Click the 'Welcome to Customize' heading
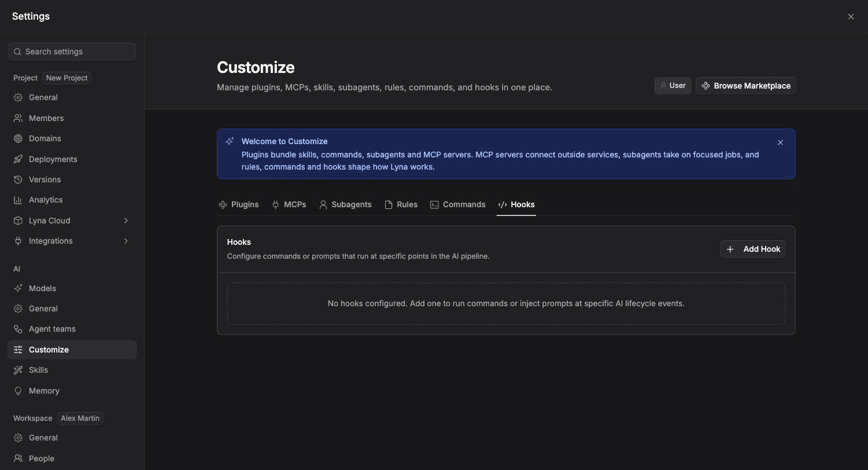Image resolution: width=868 pixels, height=470 pixels. (285, 141)
